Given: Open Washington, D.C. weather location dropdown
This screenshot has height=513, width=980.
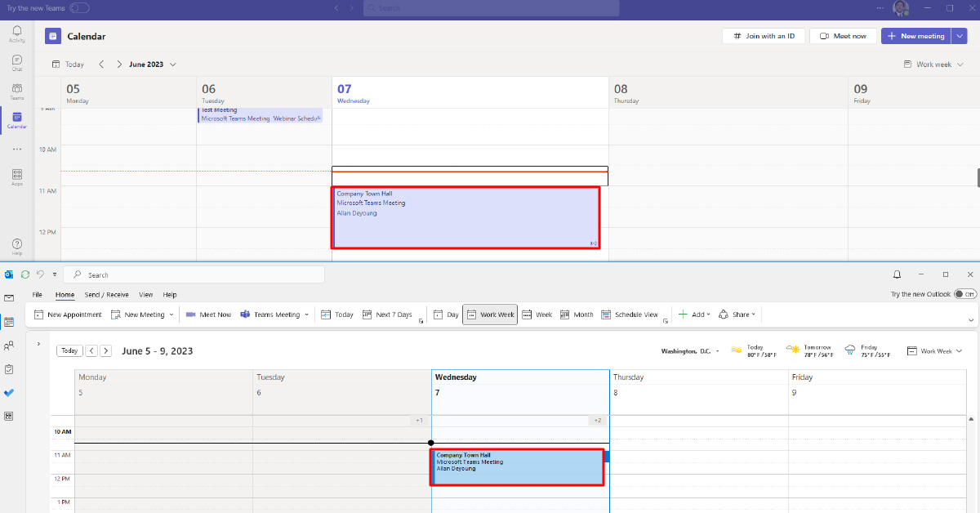Looking at the screenshot, I should 691,351.
